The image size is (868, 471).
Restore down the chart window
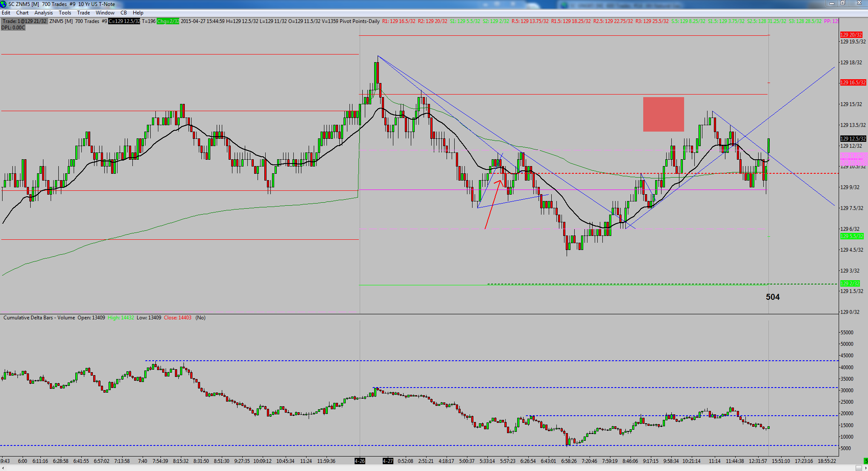coord(842,3)
